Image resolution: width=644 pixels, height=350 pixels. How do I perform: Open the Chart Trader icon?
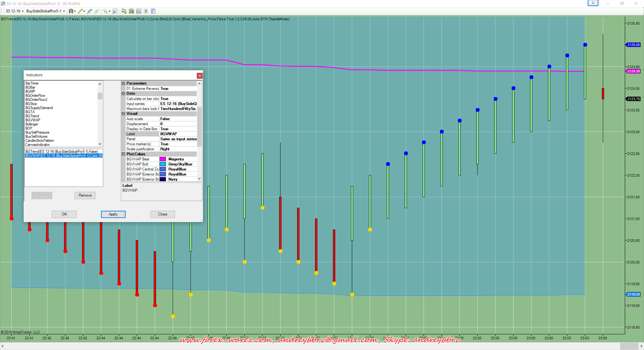(124, 11)
